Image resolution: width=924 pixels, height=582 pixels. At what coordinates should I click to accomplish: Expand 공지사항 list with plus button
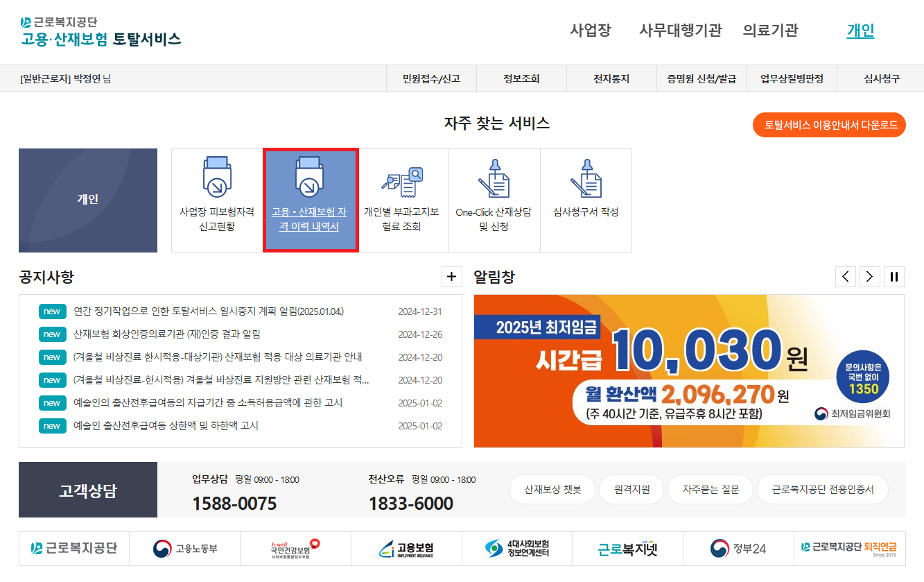click(x=452, y=277)
